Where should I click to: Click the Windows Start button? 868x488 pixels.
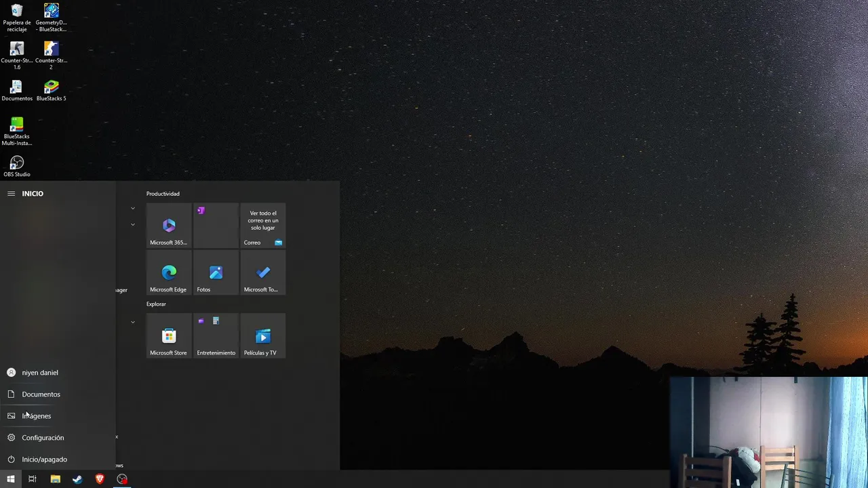(x=11, y=479)
